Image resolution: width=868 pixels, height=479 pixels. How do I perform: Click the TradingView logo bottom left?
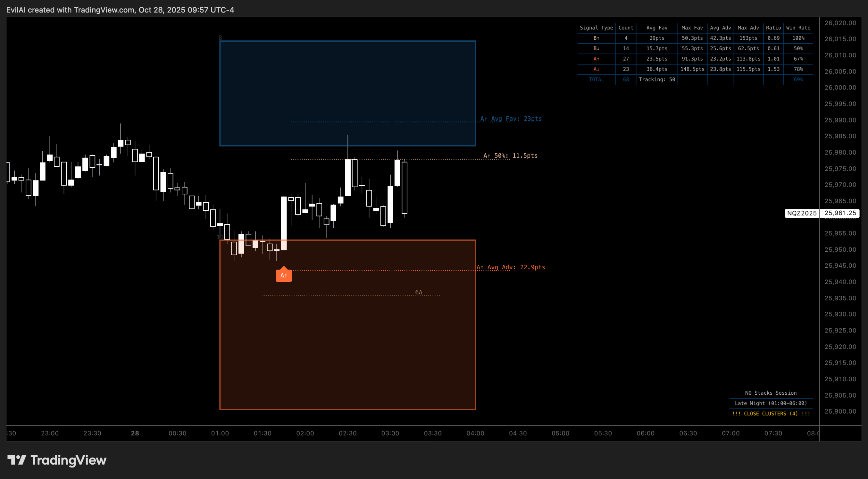57,460
